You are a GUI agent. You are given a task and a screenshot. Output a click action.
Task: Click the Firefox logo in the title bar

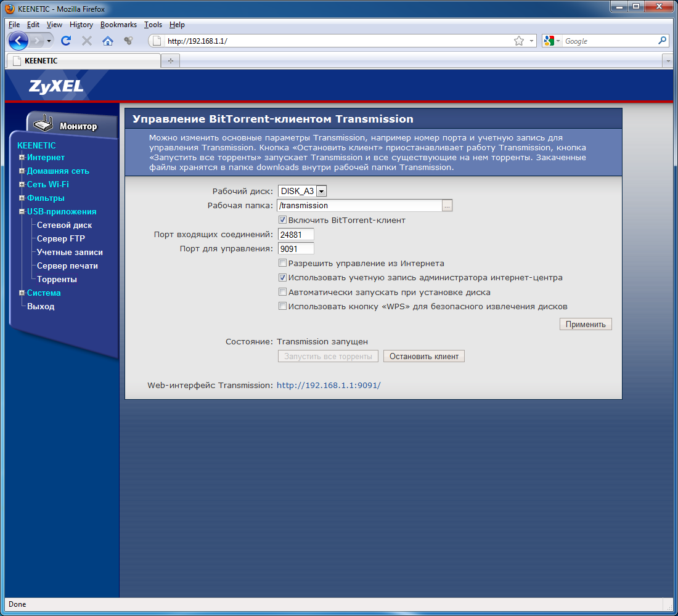point(10,9)
